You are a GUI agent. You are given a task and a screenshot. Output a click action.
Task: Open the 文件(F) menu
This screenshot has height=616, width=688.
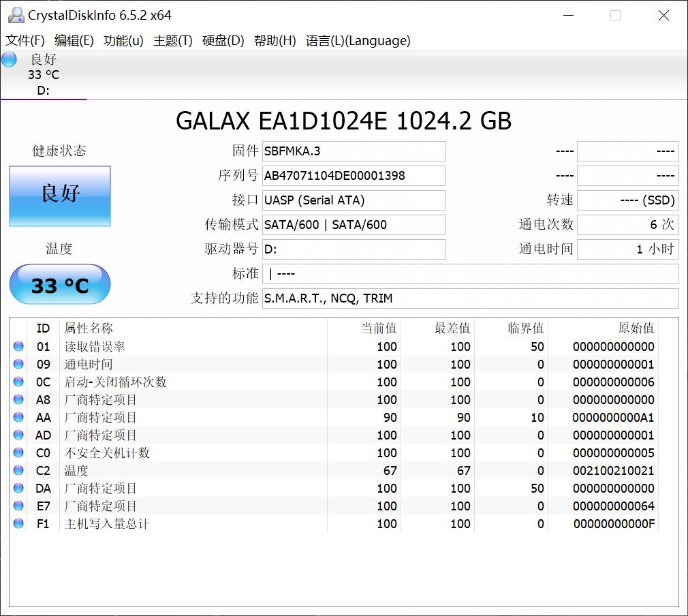click(x=25, y=41)
